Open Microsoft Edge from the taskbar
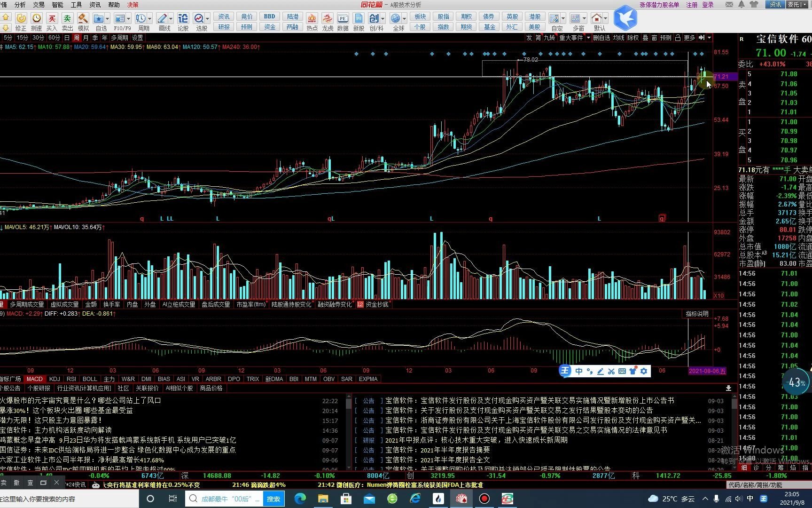This screenshot has height=508, width=812. click(300, 499)
